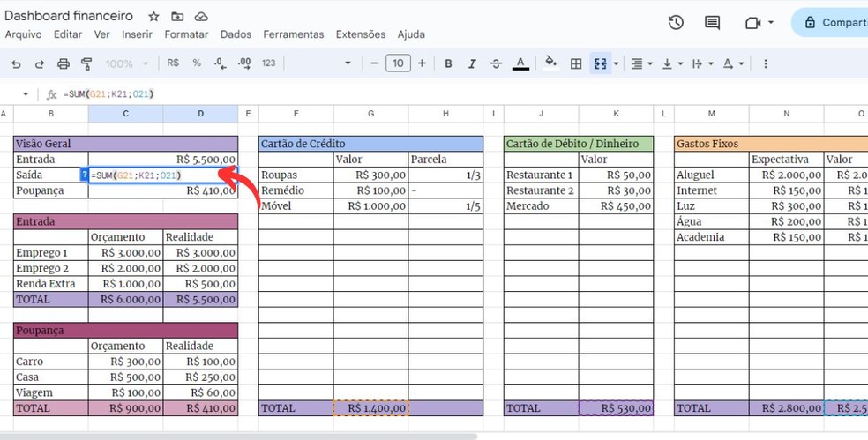Click the move to folder icon
The width and height of the screenshot is (868, 440).
pyautogui.click(x=177, y=16)
